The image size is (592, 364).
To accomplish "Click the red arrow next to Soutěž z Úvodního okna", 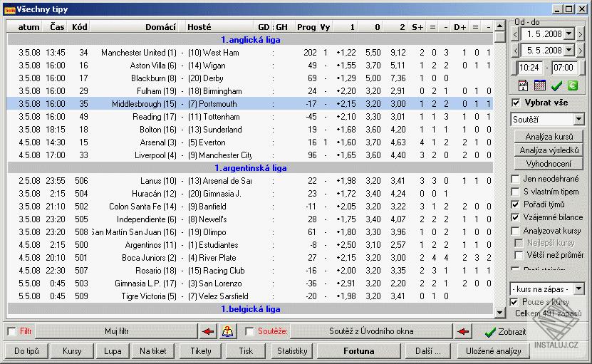I will (463, 331).
